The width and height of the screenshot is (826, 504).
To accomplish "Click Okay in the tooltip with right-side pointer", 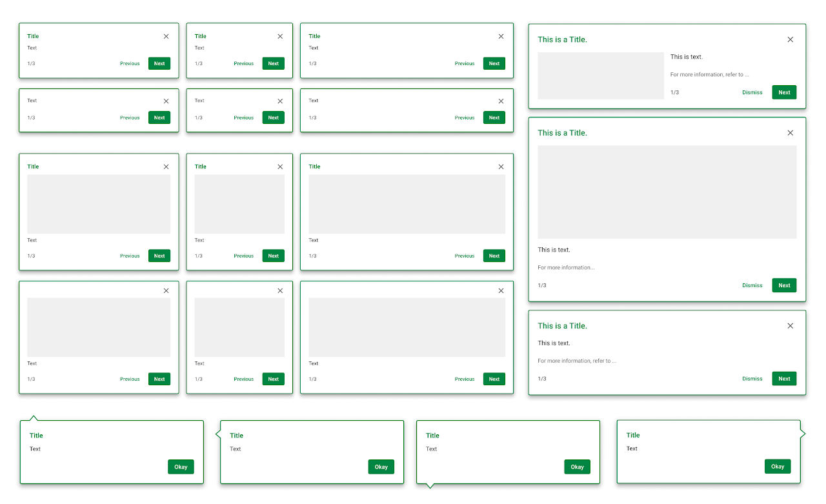I will point(778,467).
